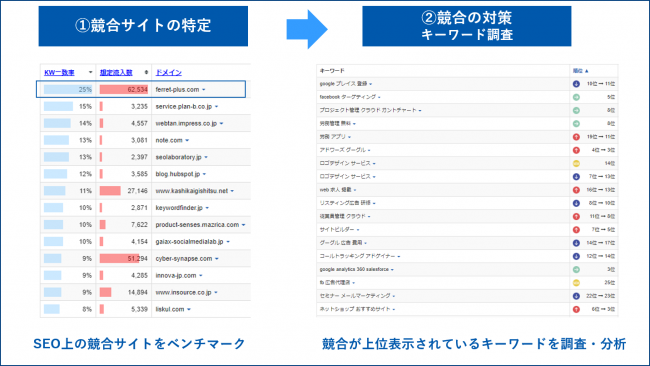The height and width of the screenshot is (366, 650).
Task: Open the dropdown next to ferret-plus.com
Action: click(204, 90)
